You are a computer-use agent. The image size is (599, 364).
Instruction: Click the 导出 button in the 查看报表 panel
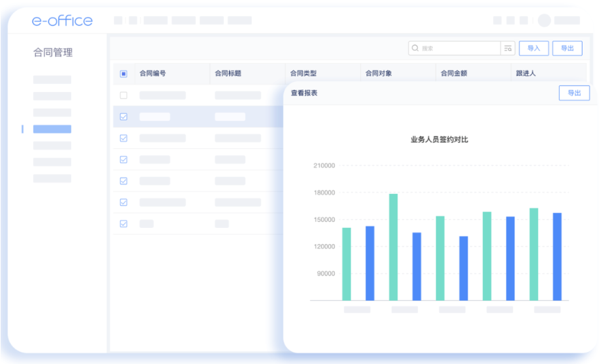click(574, 93)
